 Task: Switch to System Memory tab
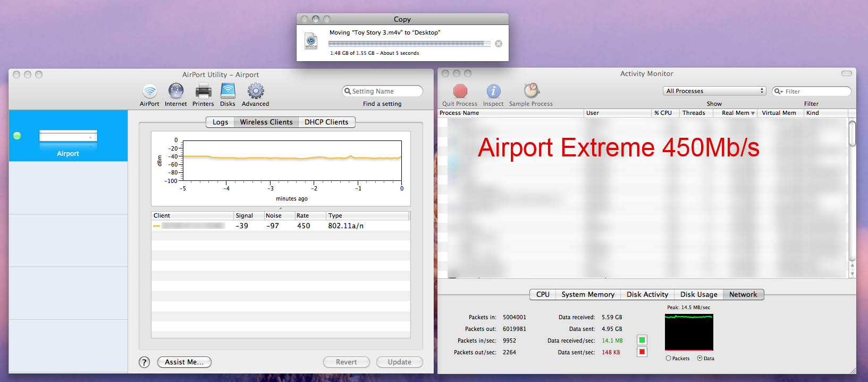[588, 294]
